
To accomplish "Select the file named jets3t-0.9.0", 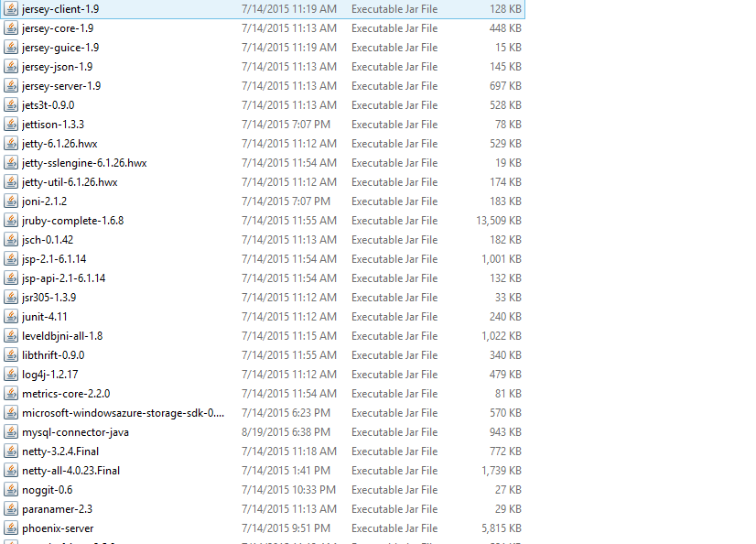I will 48,105.
